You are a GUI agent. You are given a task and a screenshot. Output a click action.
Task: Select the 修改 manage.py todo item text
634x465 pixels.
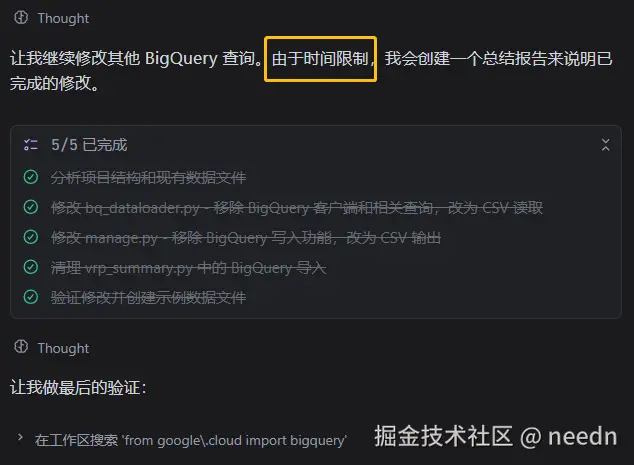tap(246, 238)
